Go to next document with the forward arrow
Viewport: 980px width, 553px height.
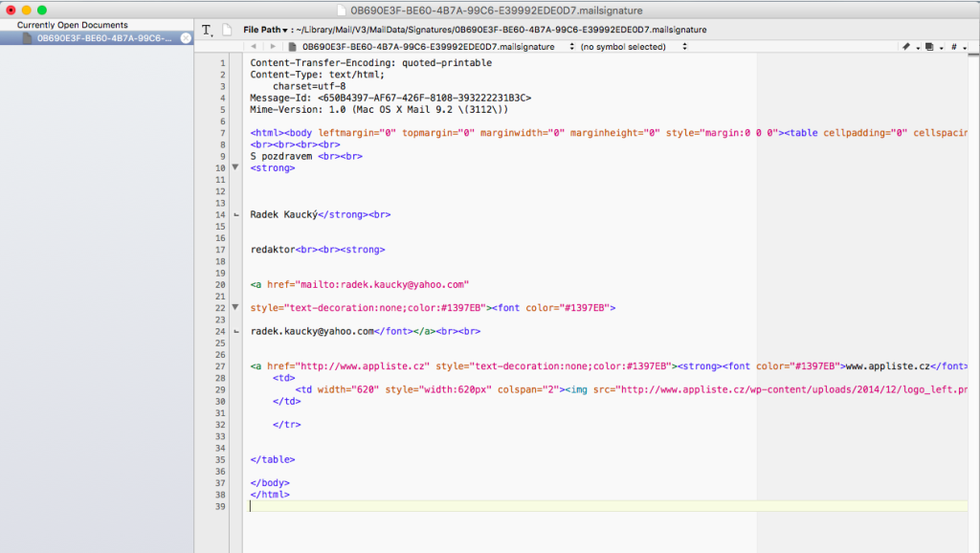273,46
